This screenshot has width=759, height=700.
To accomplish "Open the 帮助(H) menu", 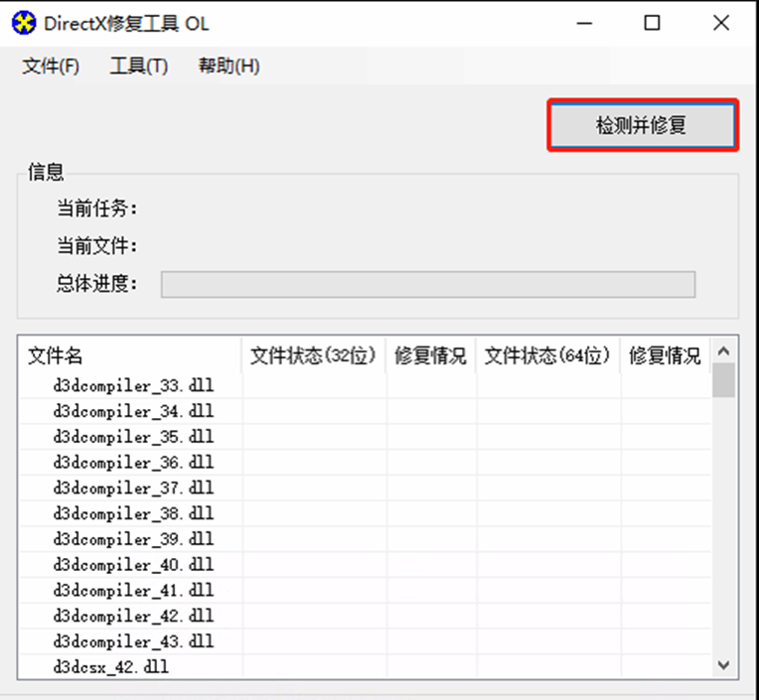I will click(228, 66).
